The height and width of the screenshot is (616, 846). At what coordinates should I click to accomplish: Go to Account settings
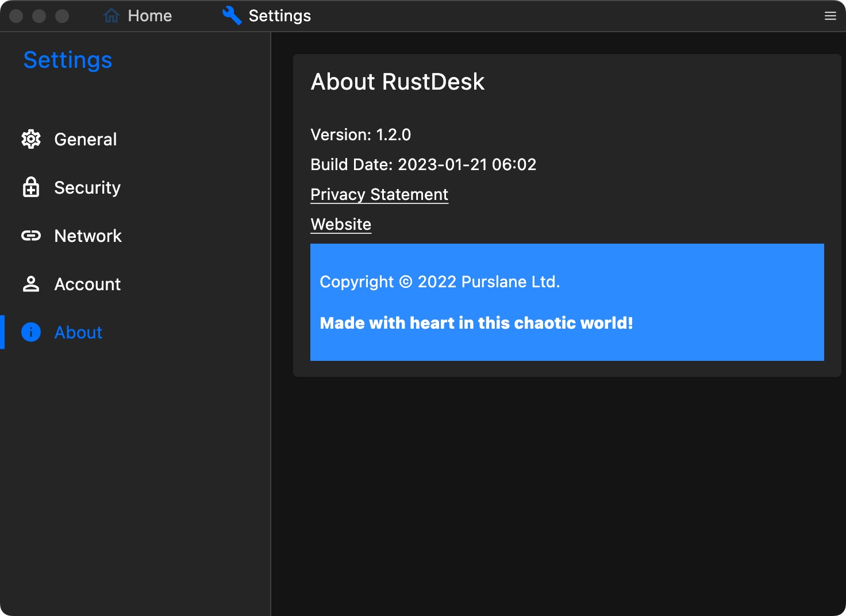(x=87, y=284)
